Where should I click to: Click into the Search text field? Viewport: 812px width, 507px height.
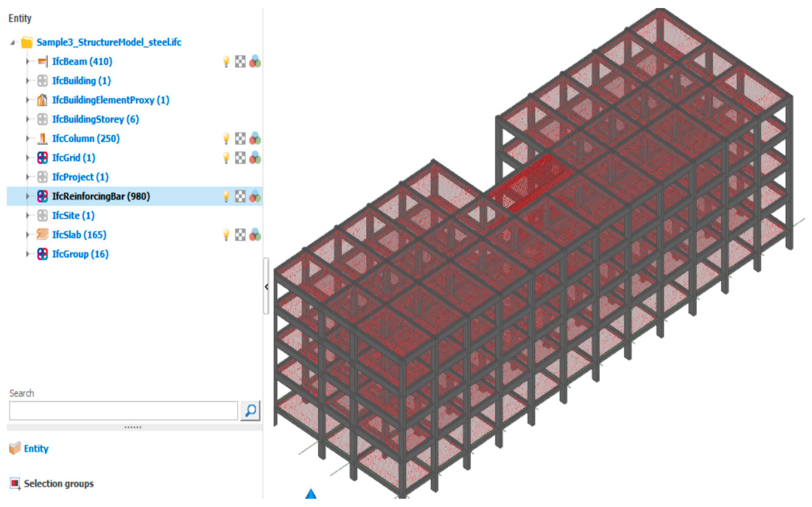tap(123, 410)
